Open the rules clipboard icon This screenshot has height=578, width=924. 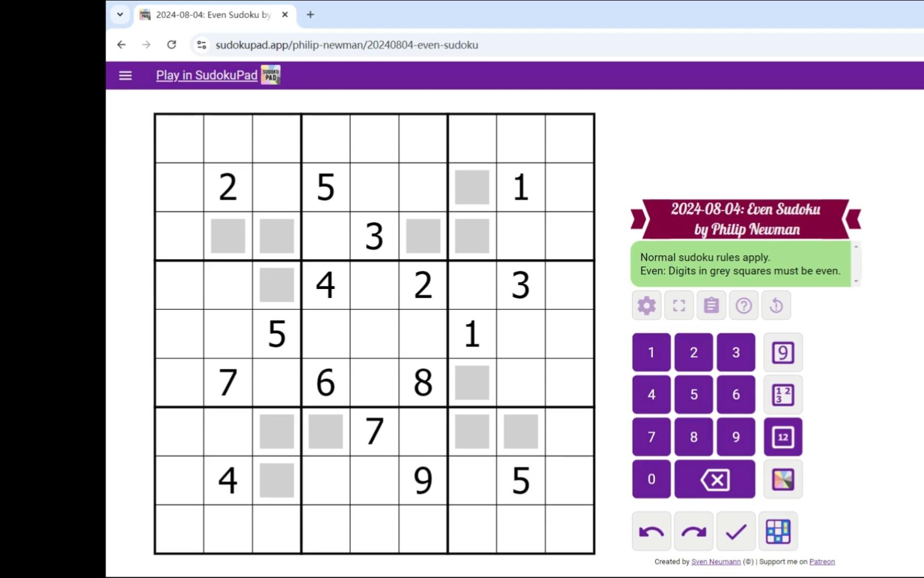click(x=711, y=306)
